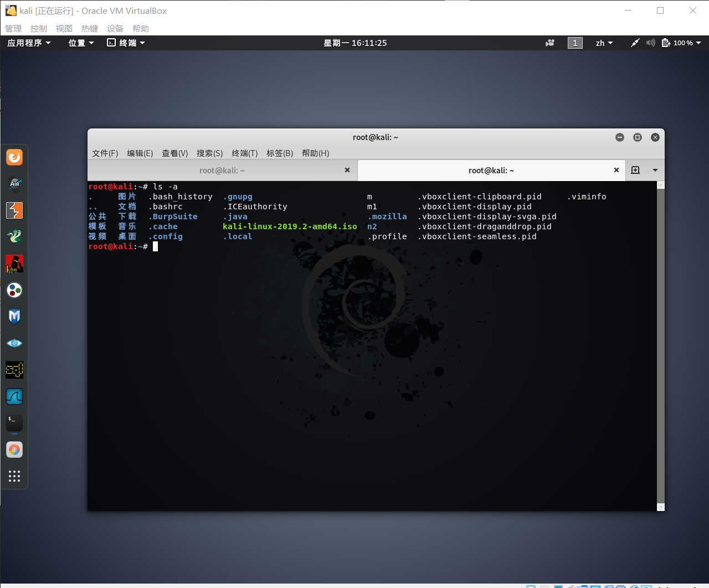Launch Hydra from the dock
The height and width of the screenshot is (588, 709).
pyautogui.click(x=14, y=236)
